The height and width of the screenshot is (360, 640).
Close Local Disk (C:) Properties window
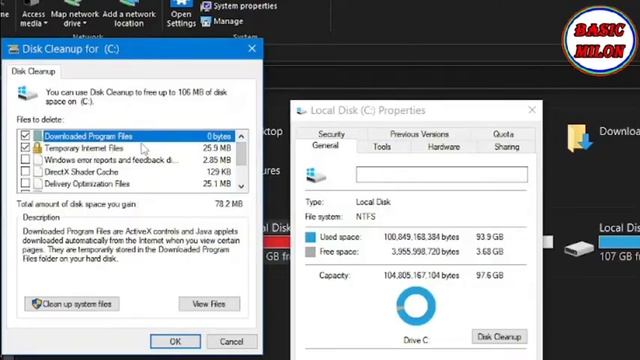[531, 110]
